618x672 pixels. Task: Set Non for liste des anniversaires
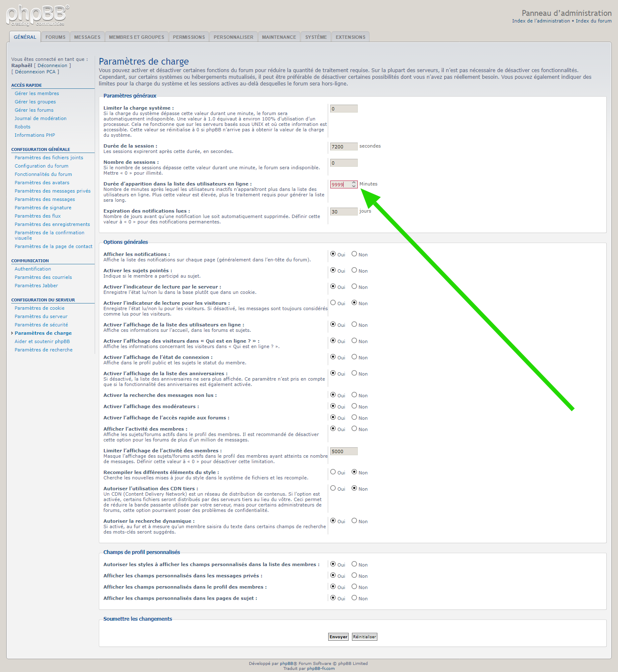click(354, 373)
